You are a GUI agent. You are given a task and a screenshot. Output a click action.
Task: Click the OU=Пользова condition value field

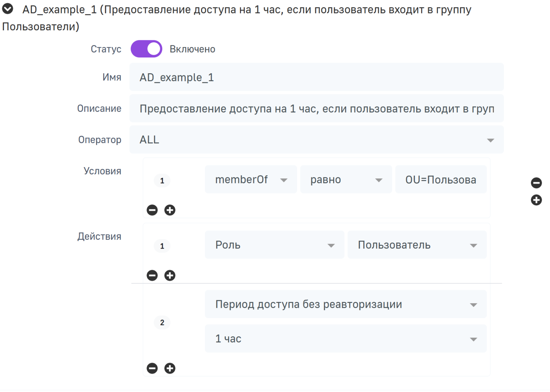[x=441, y=179]
